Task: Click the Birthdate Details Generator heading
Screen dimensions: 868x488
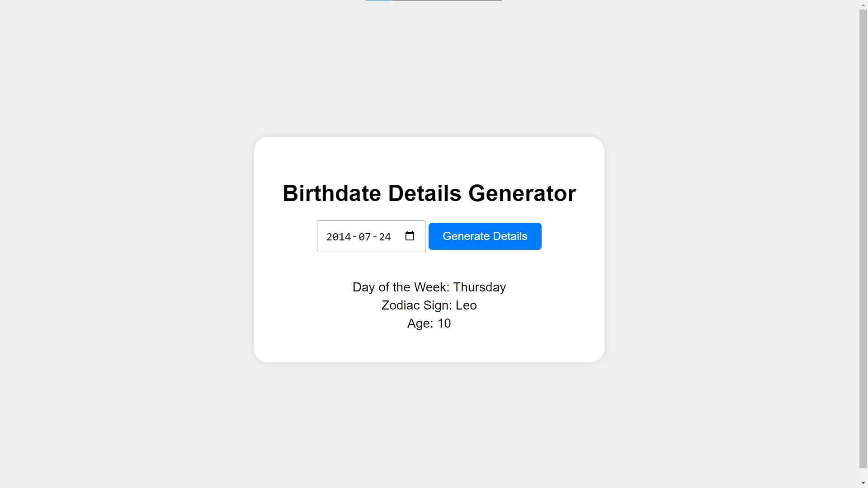Action: (x=429, y=193)
